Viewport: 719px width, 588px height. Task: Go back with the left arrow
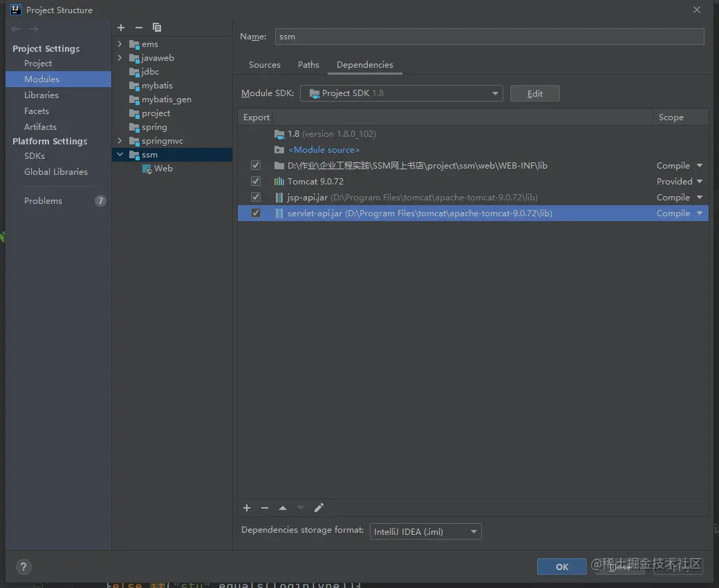click(16, 29)
